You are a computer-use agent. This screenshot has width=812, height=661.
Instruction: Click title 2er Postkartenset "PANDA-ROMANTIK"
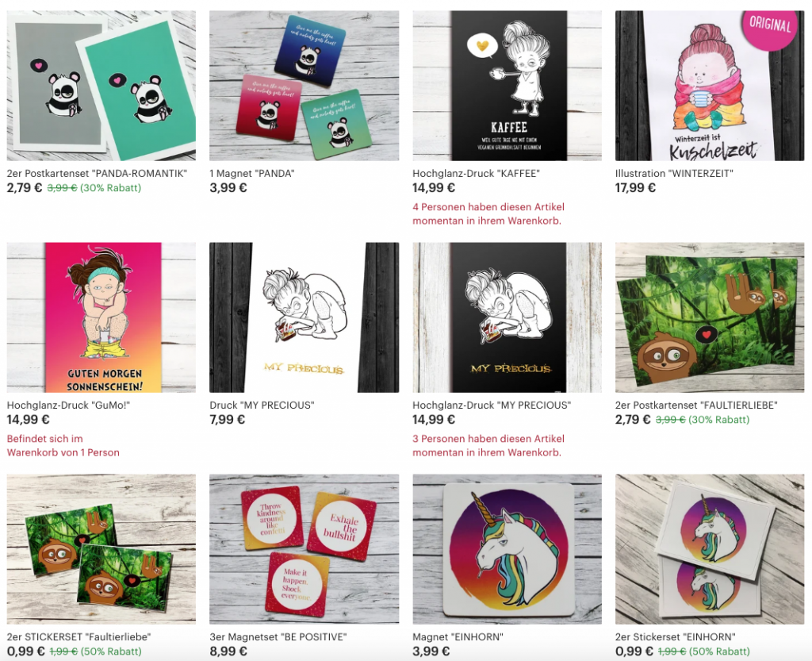97,174
